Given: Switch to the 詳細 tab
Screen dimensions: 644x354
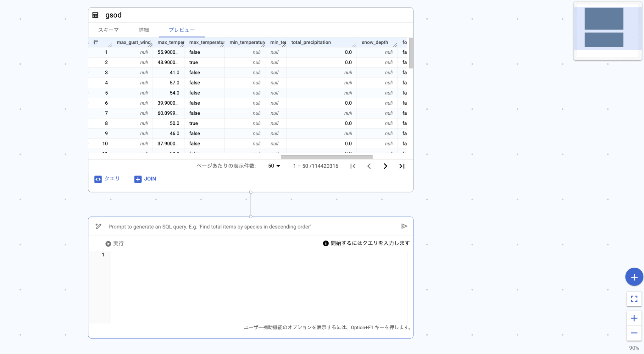Looking at the screenshot, I should 144,30.
